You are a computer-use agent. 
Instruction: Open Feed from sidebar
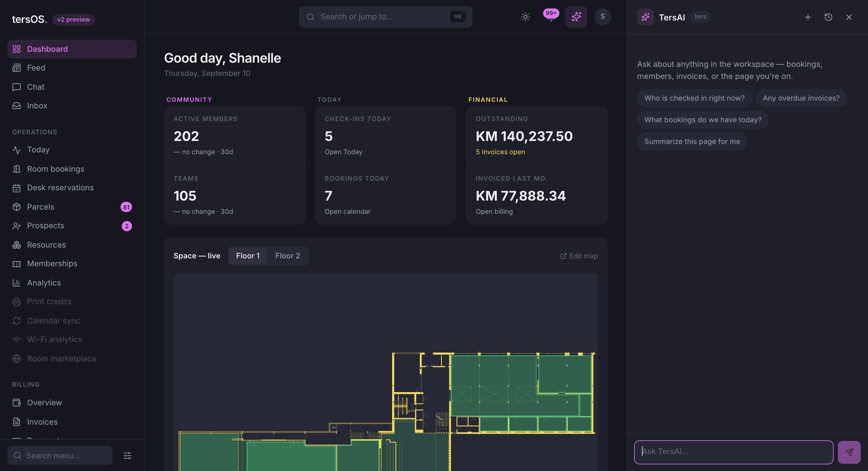point(72,68)
